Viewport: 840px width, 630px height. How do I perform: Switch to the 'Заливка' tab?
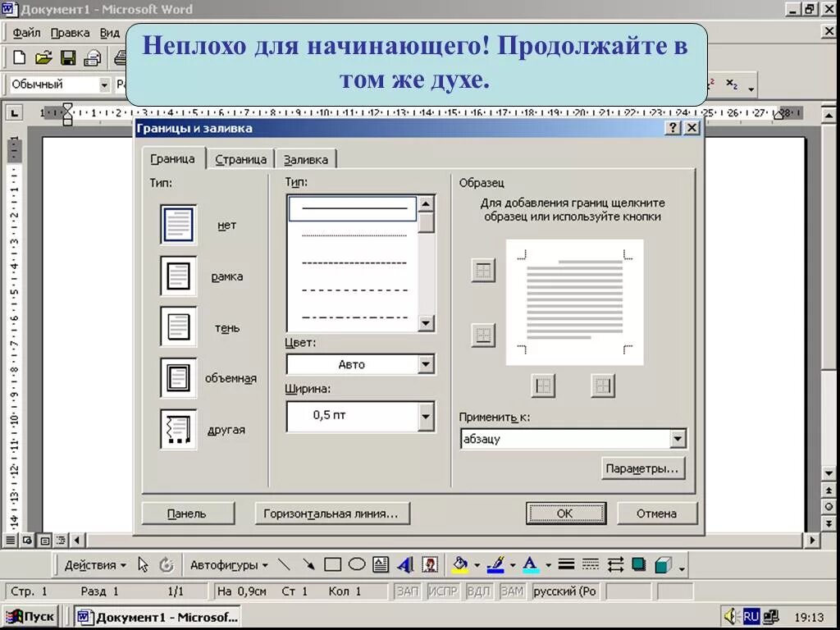coord(305,159)
